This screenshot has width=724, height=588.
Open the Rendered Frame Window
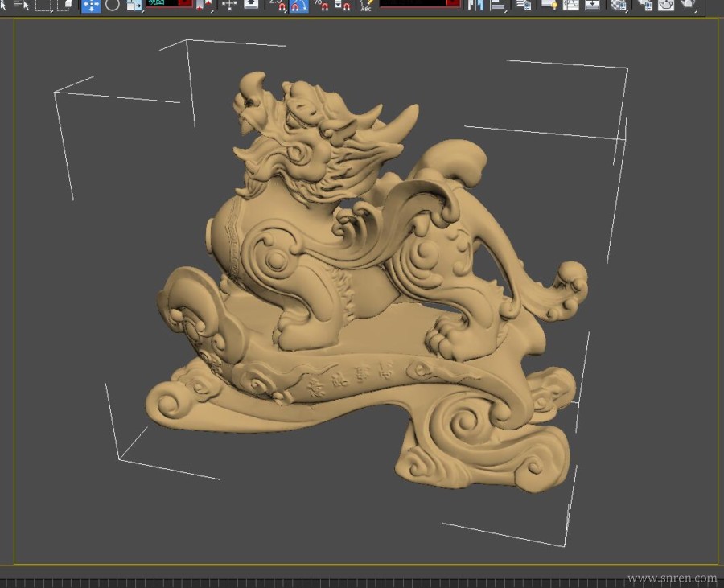[666, 5]
